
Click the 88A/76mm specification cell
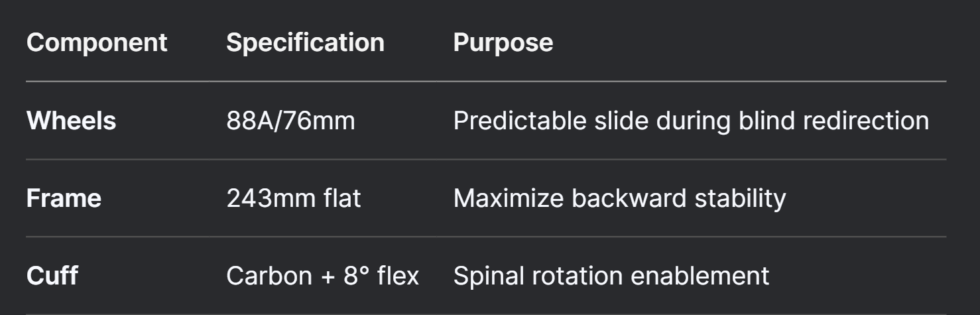tap(290, 121)
